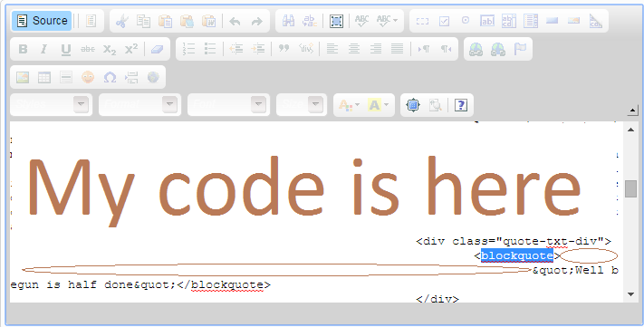Open the Replace tool icon

(310, 21)
